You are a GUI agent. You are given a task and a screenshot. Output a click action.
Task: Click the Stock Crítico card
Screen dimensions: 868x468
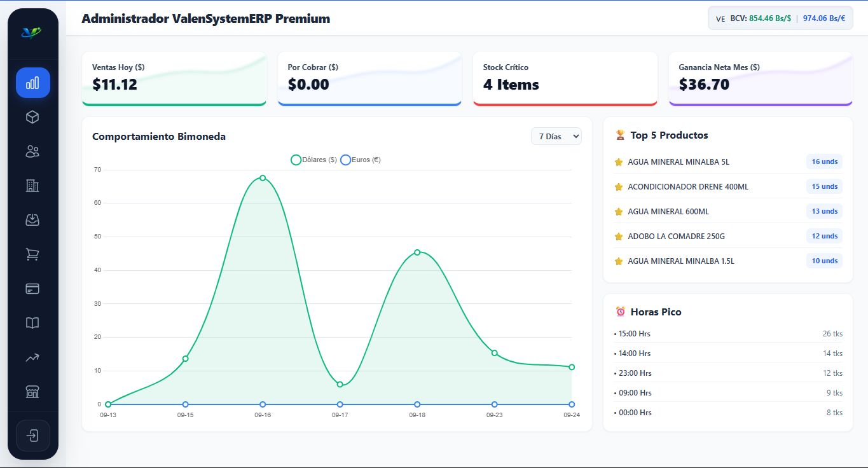(x=565, y=79)
